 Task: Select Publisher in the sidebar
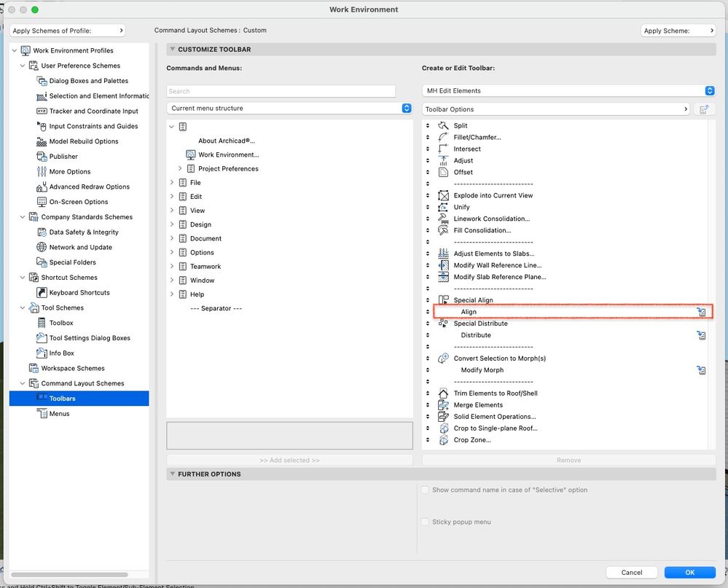pyautogui.click(x=63, y=157)
